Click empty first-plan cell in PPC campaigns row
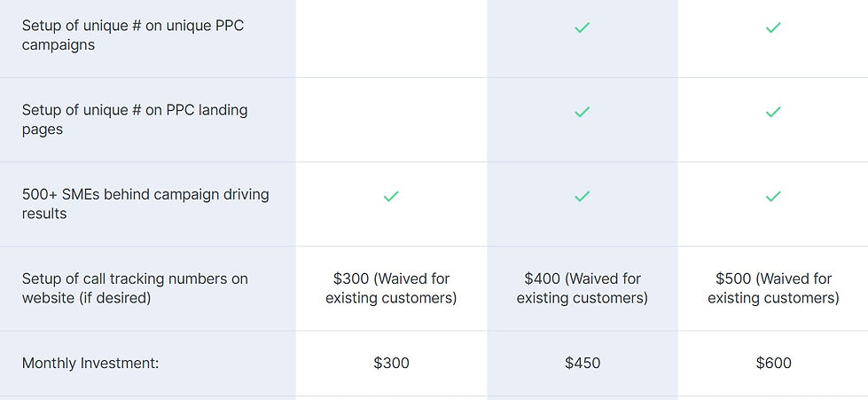Viewport: 868px width, 400px height. coord(391,35)
